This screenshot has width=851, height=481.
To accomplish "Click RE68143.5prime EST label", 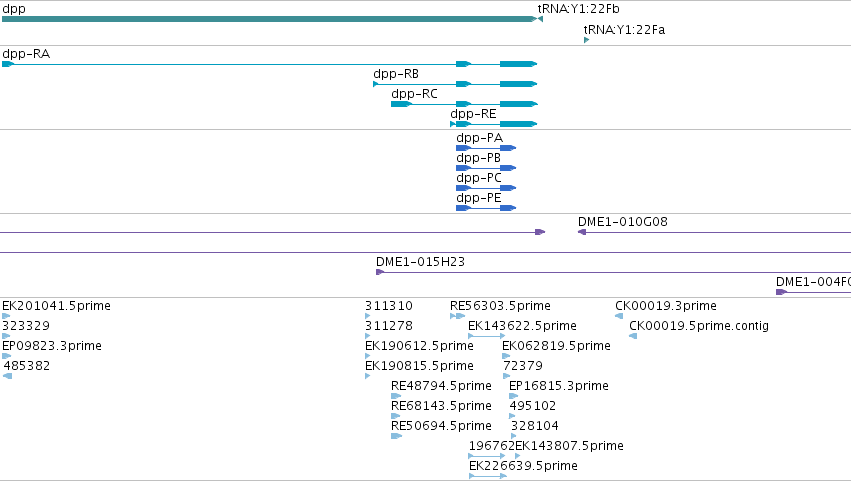I will tap(441, 406).
